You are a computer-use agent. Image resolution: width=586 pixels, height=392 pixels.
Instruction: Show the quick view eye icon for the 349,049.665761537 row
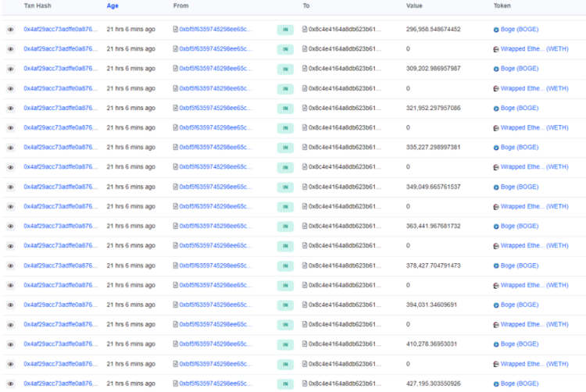[x=10, y=187]
